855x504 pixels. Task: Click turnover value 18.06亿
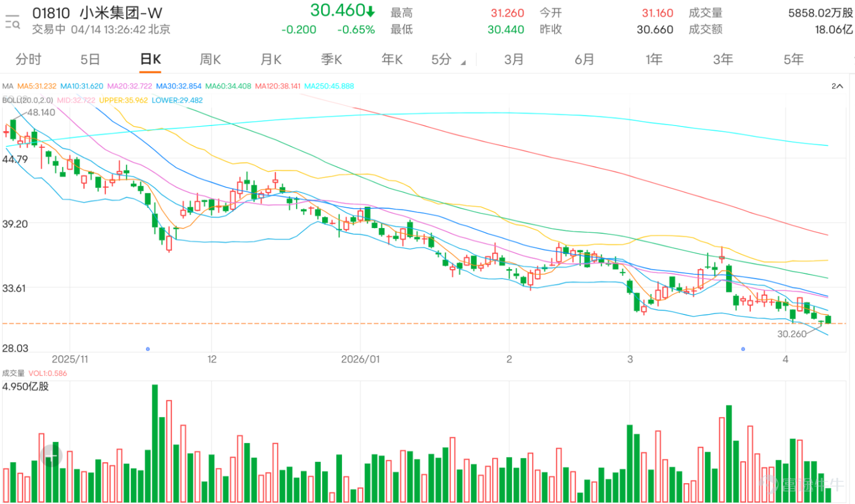(x=834, y=29)
